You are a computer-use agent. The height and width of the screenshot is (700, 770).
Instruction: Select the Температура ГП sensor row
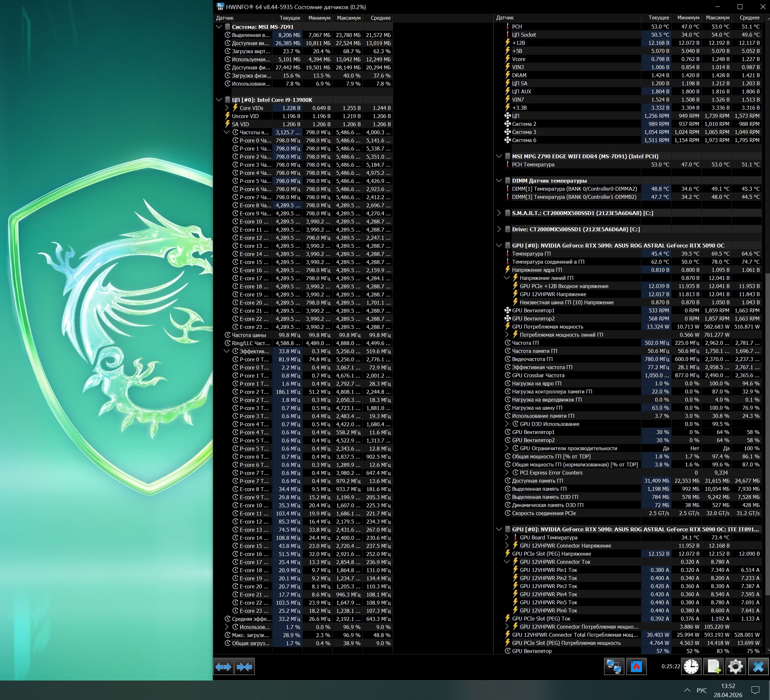coord(531,254)
